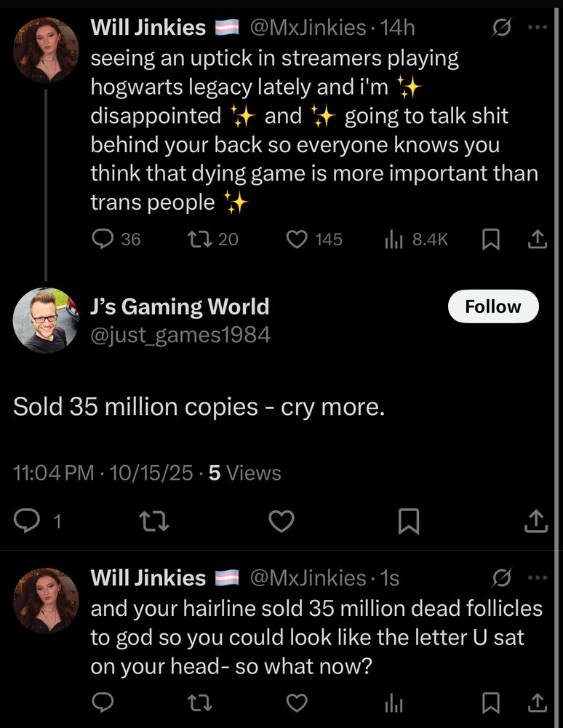This screenshot has width=563, height=728.
Task: Bookmark the "cry more" main post
Action: tap(409, 521)
